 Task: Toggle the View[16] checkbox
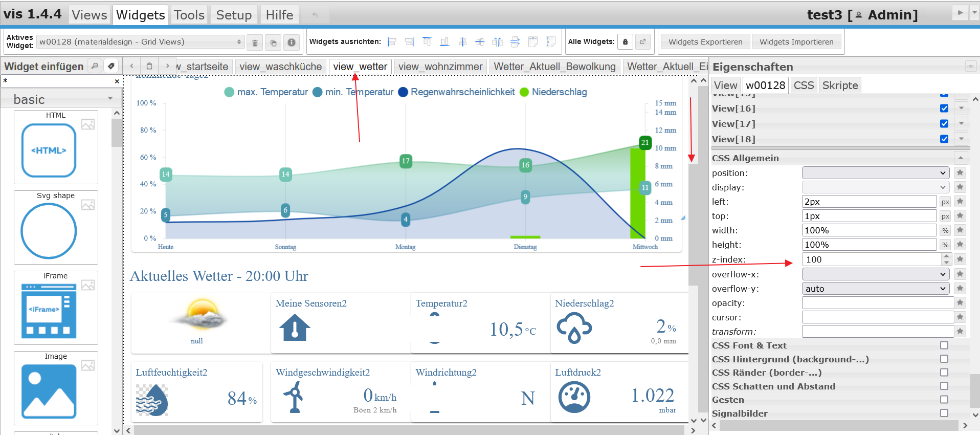[944, 108]
